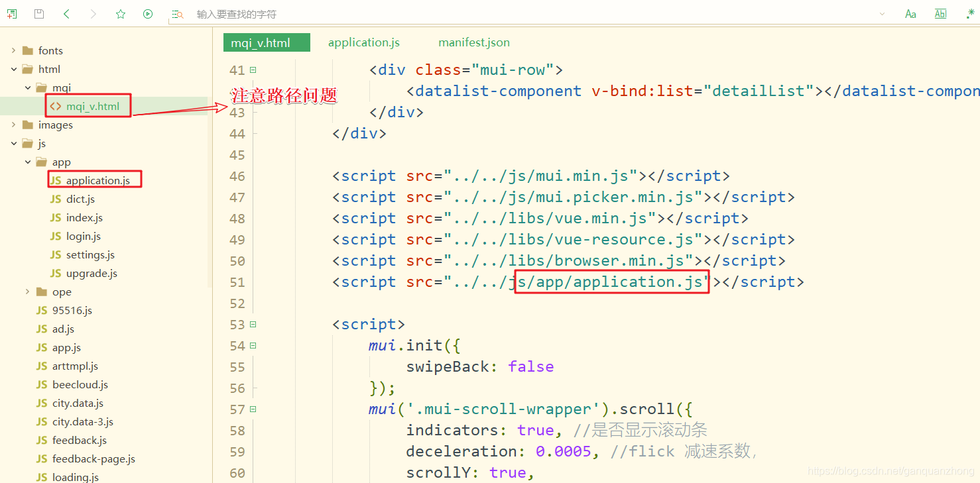
Task: Click the JS icon beside dict.js
Action: tap(56, 199)
